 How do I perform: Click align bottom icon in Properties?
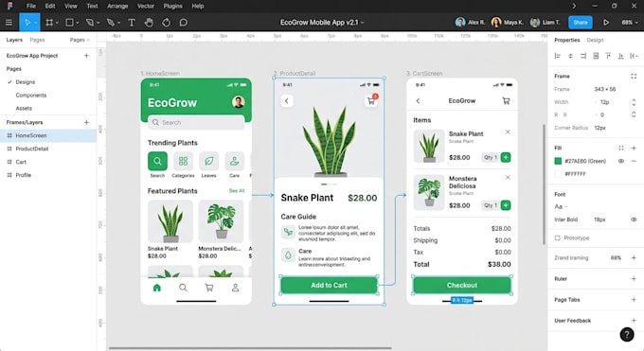[621, 56]
